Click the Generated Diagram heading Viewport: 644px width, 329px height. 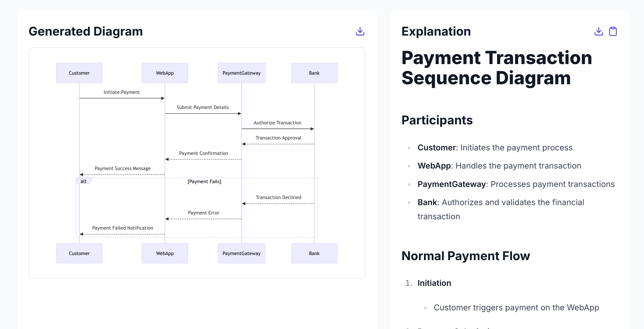pos(86,32)
